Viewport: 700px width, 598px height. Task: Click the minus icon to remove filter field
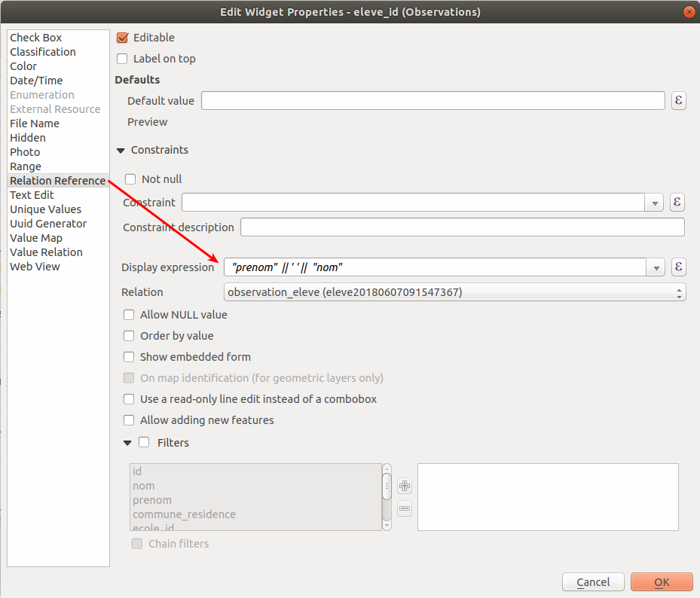pos(405,508)
